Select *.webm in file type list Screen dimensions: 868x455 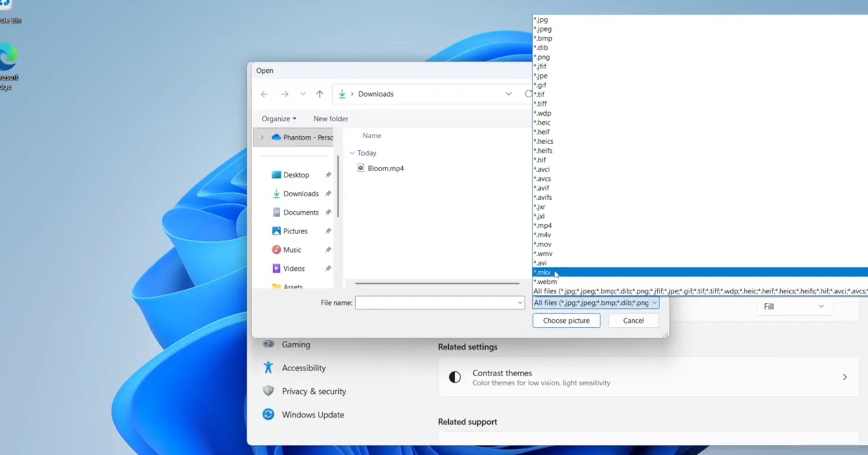point(545,282)
